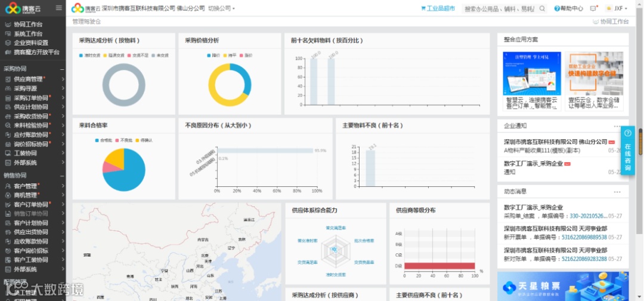
Task: Expand the 商机管理 submenu arrow
Action: coord(63,195)
